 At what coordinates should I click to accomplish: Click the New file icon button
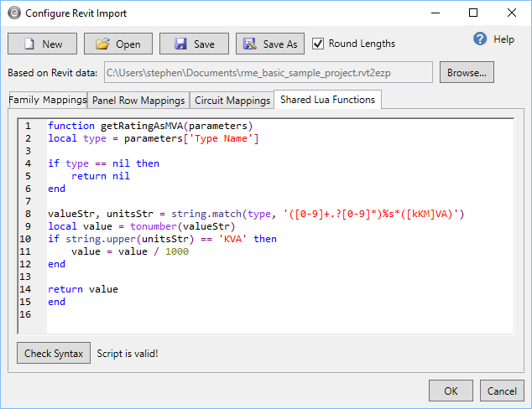tap(42, 44)
